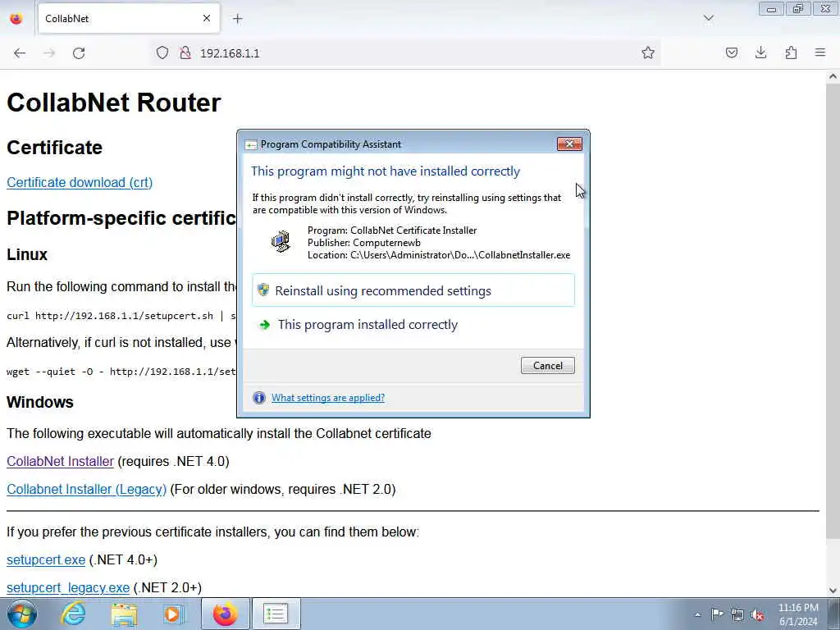Expand the list all tabs chevron
Viewport: 840px width, 630px height.
pos(708,18)
